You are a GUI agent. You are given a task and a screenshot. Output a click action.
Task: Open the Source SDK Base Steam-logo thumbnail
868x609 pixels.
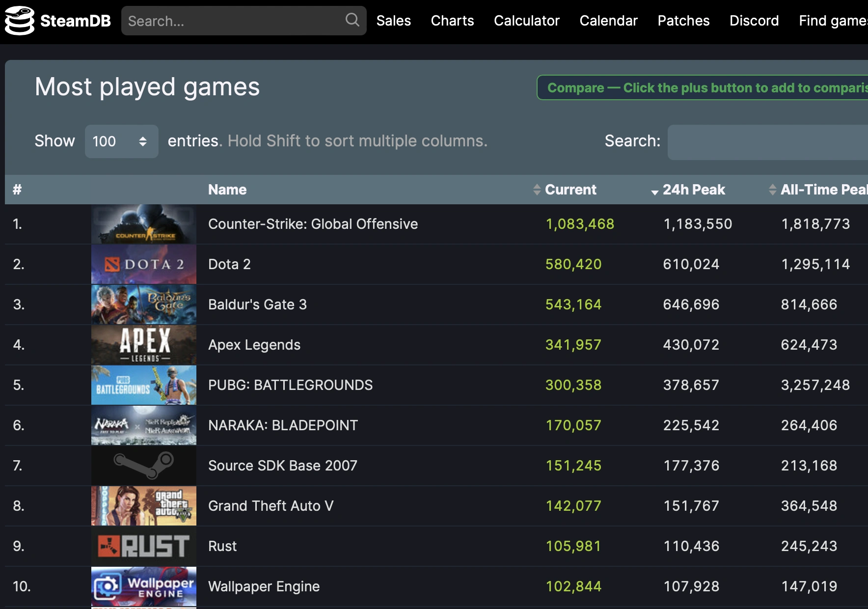pyautogui.click(x=144, y=466)
